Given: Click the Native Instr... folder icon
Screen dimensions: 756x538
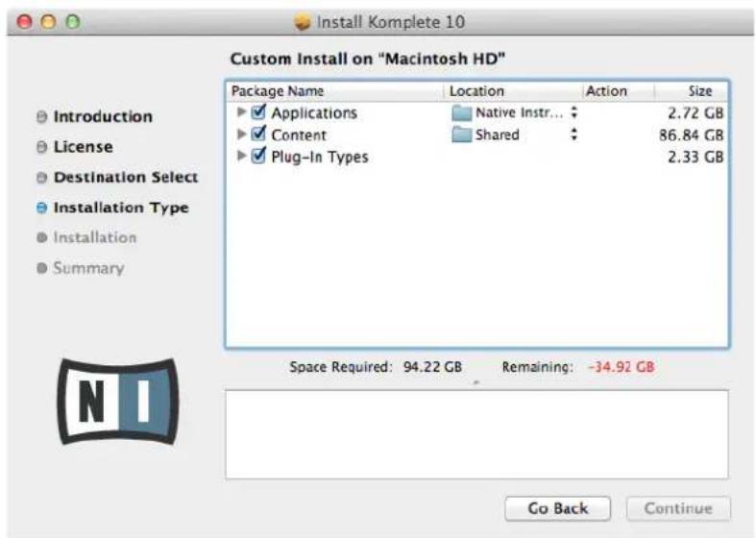Looking at the screenshot, I should pyautogui.click(x=461, y=112).
